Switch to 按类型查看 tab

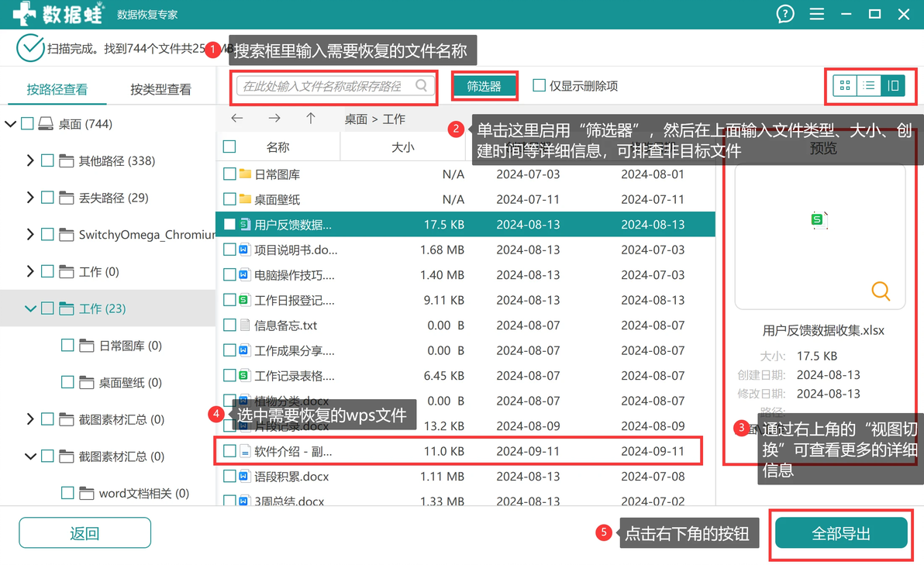(160, 90)
